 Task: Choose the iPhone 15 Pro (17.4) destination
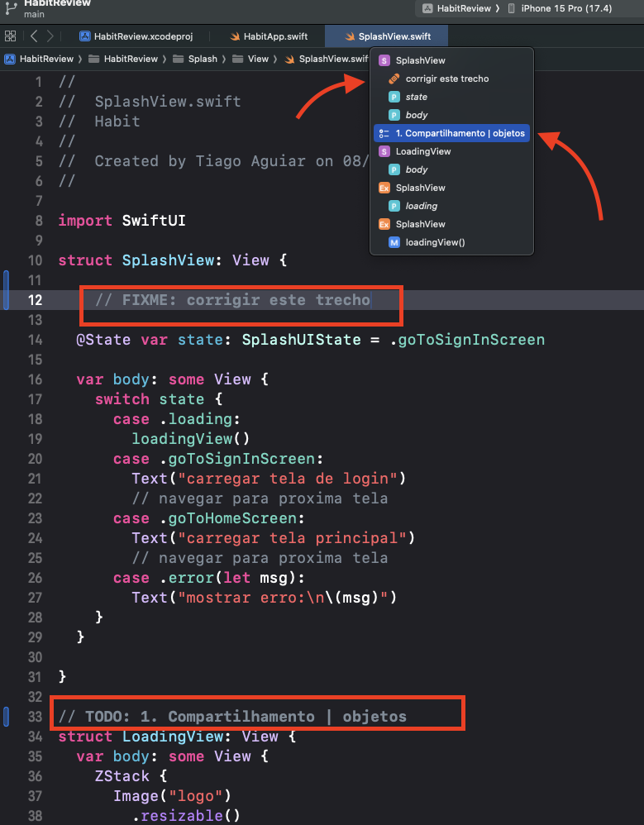pyautogui.click(x=561, y=8)
